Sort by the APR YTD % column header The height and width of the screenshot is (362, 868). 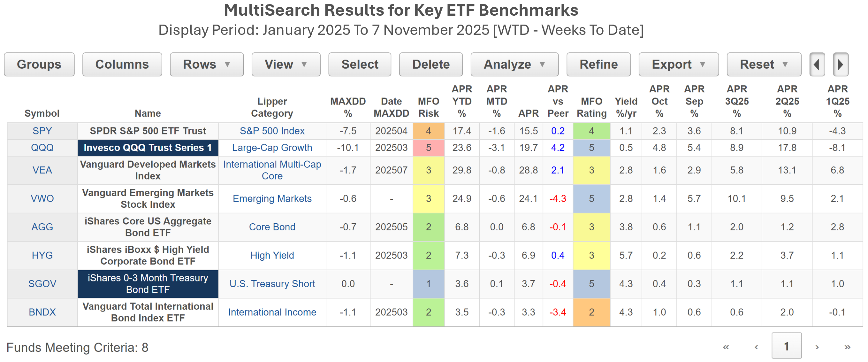tap(462, 101)
